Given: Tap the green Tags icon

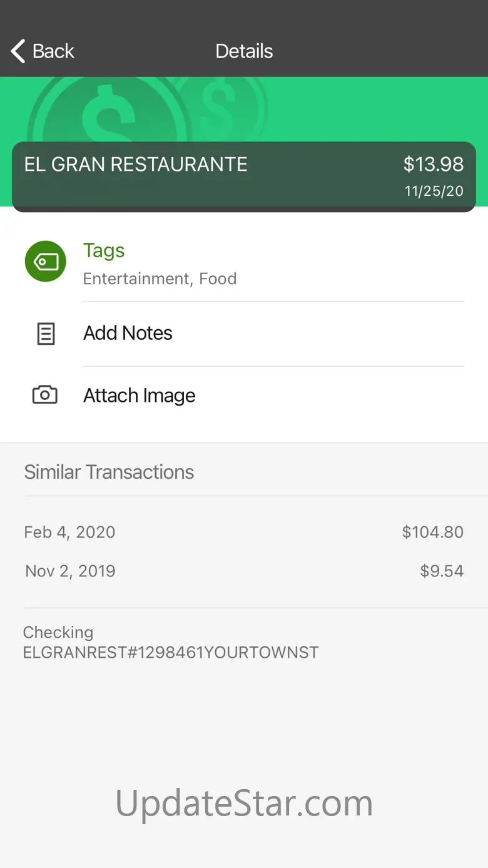Looking at the screenshot, I should point(45,261).
